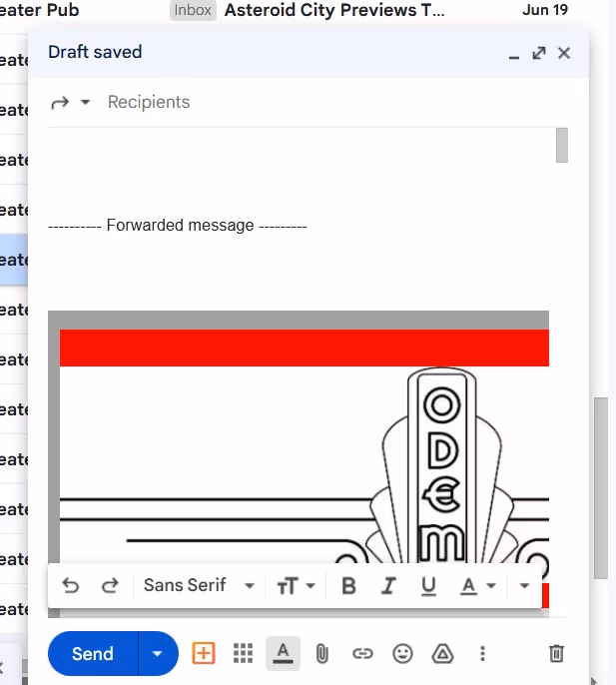Viewport: 616px width, 685px height.
Task: Click the Draft saved title bar text
Action: 95,52
